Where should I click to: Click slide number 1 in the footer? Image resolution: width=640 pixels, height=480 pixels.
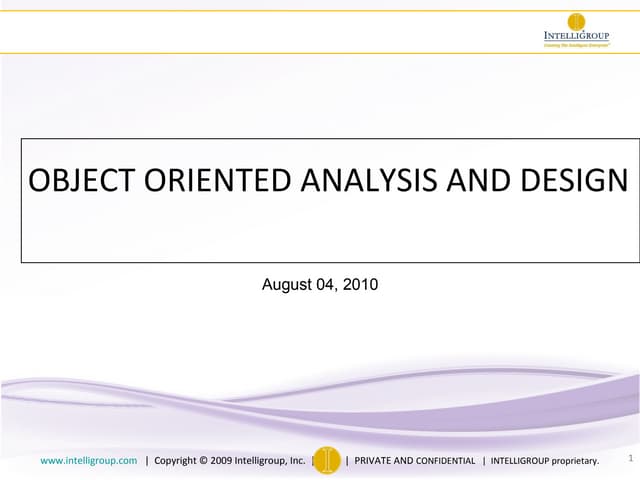click(x=630, y=459)
